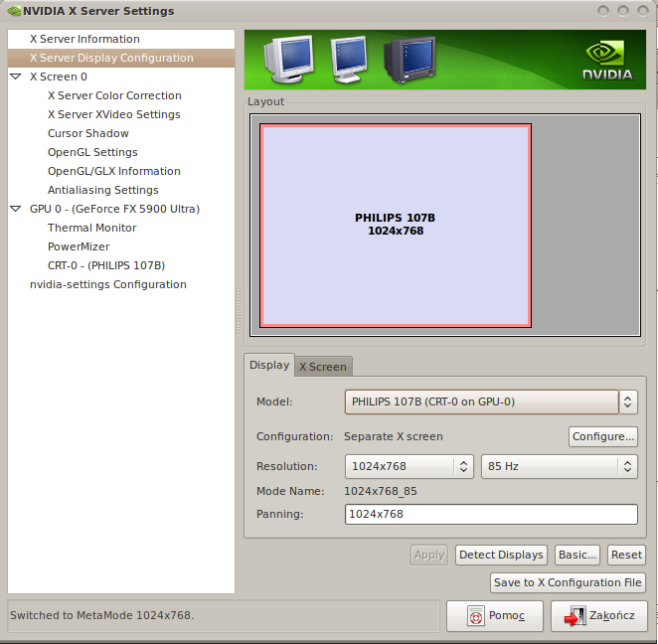Select GPU 0 - (GeForce FX 5900 Ultra) label

[114, 209]
